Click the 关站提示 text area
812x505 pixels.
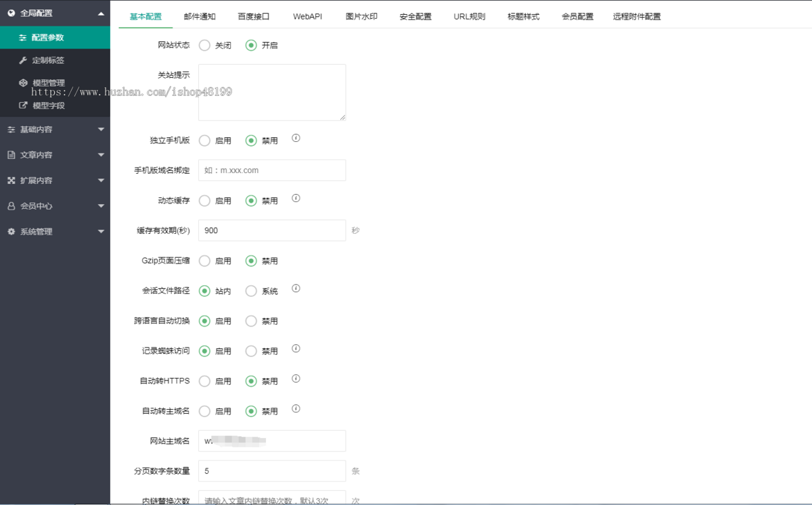coord(272,93)
